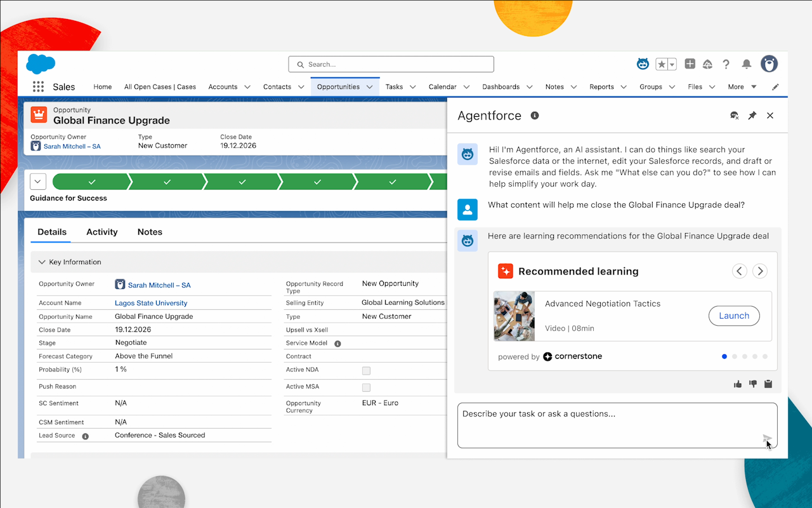812x508 pixels.
Task: Click the 'Negotiate' stage value
Action: point(131,343)
